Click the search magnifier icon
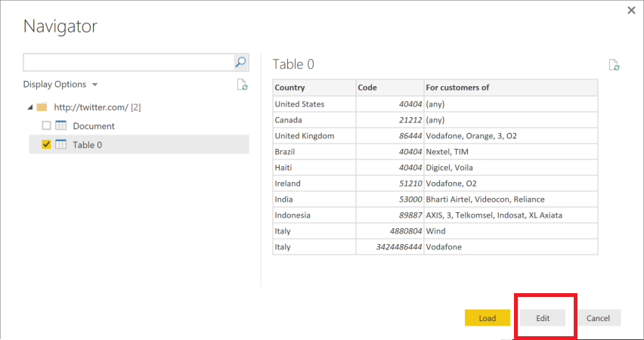Image resolution: width=644 pixels, height=340 pixels. pos(240,62)
